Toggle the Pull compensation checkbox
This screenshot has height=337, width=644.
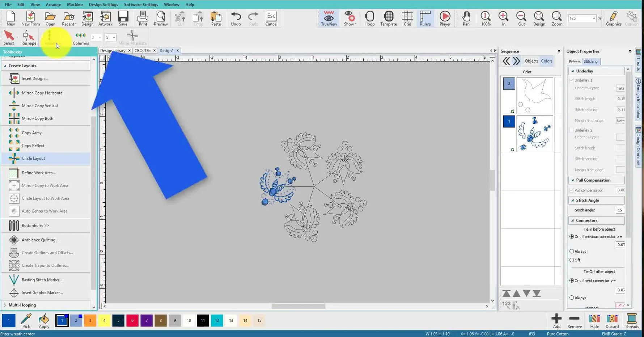572,190
